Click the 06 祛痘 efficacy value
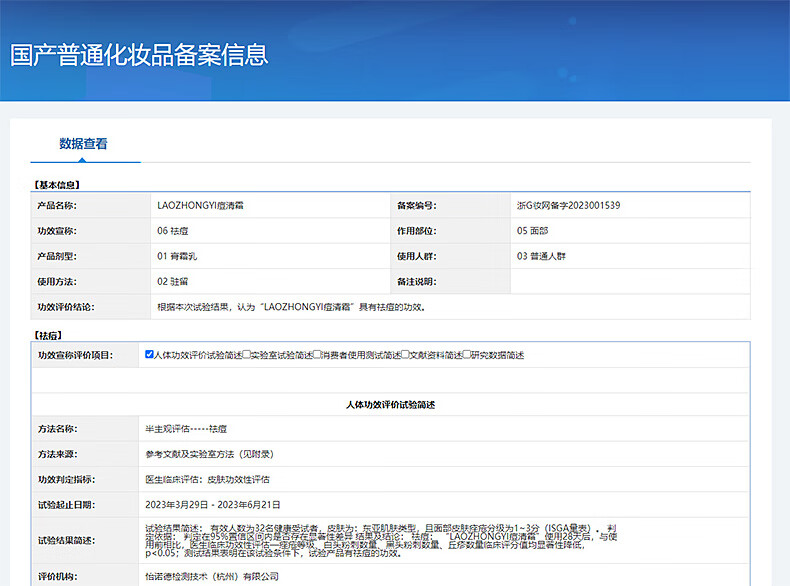This screenshot has height=586, width=790. click(x=172, y=231)
